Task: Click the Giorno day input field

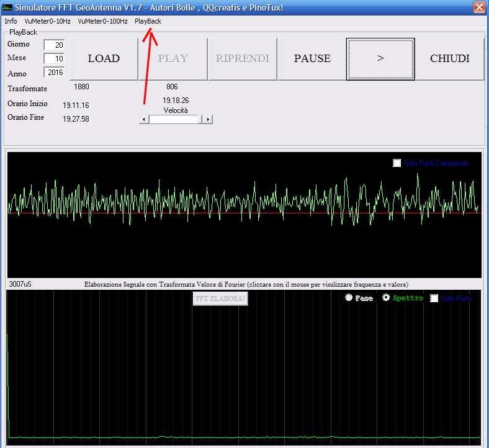Action: coord(54,45)
